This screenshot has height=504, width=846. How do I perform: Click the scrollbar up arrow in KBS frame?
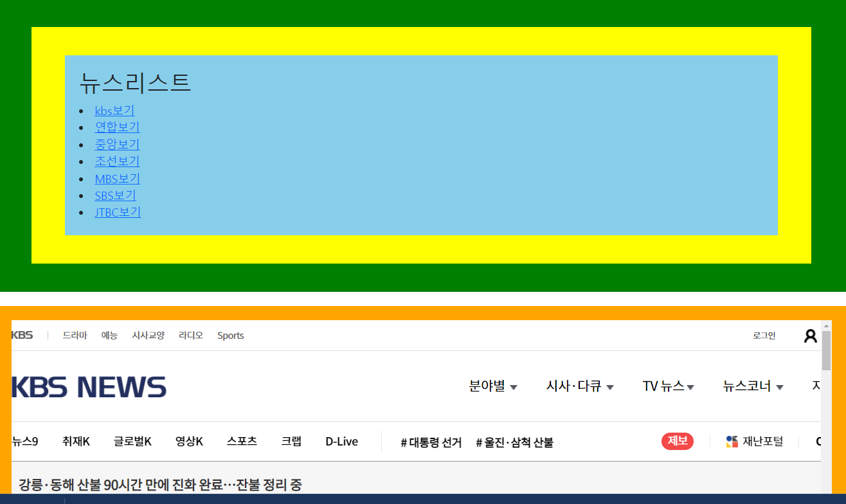coord(826,325)
